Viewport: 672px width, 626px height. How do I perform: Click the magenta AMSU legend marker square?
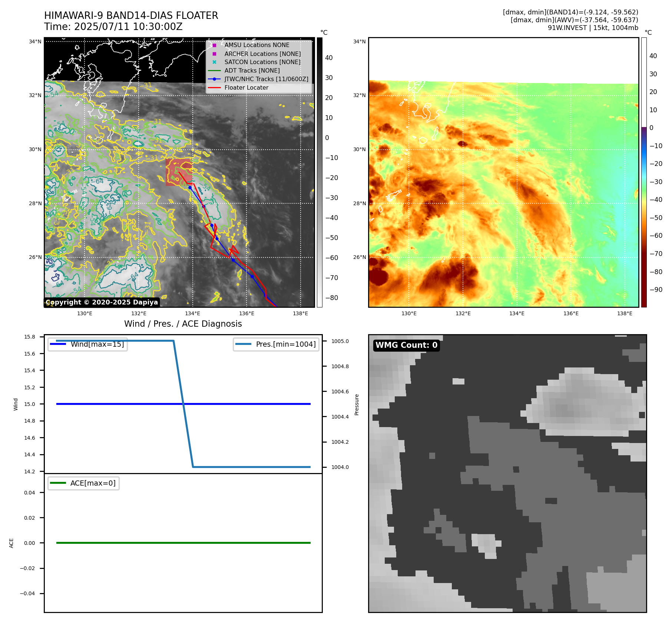(214, 45)
